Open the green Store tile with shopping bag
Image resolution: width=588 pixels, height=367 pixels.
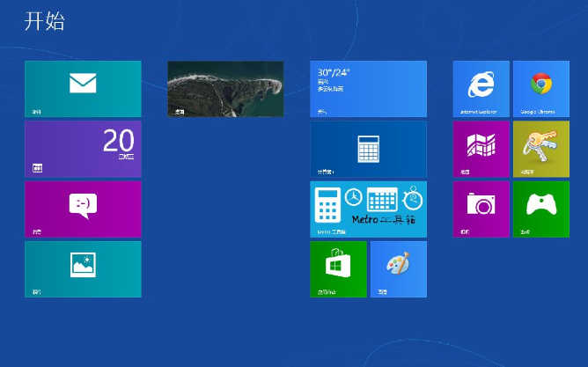(x=338, y=269)
